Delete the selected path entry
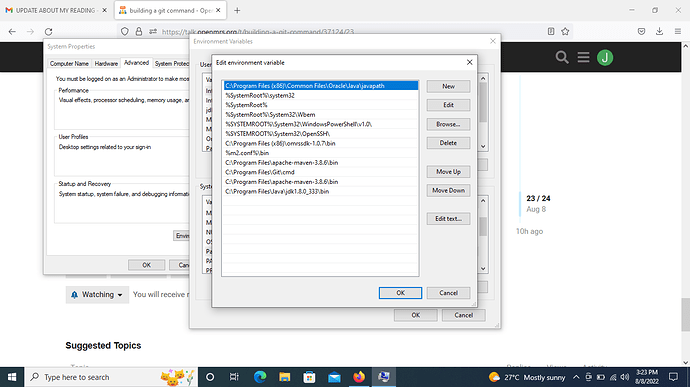 448,143
